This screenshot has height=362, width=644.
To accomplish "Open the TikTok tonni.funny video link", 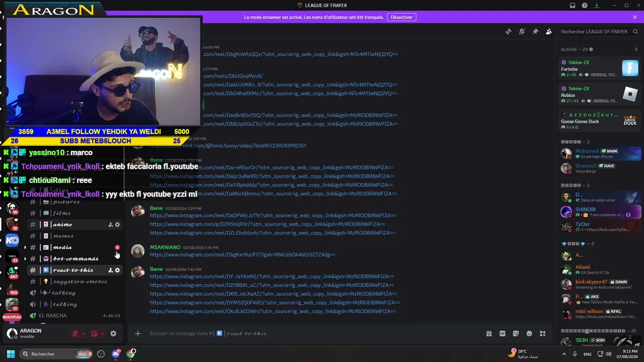I will click(228, 146).
